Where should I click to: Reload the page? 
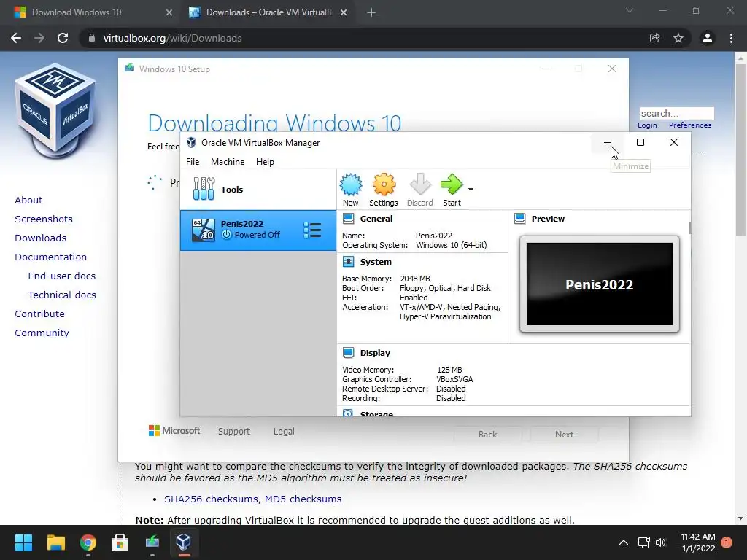63,38
